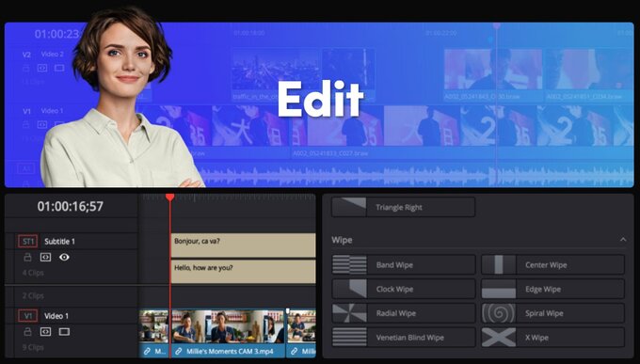Click the 01:00:16;57 timecode field
The image size is (640, 364).
pos(71,207)
